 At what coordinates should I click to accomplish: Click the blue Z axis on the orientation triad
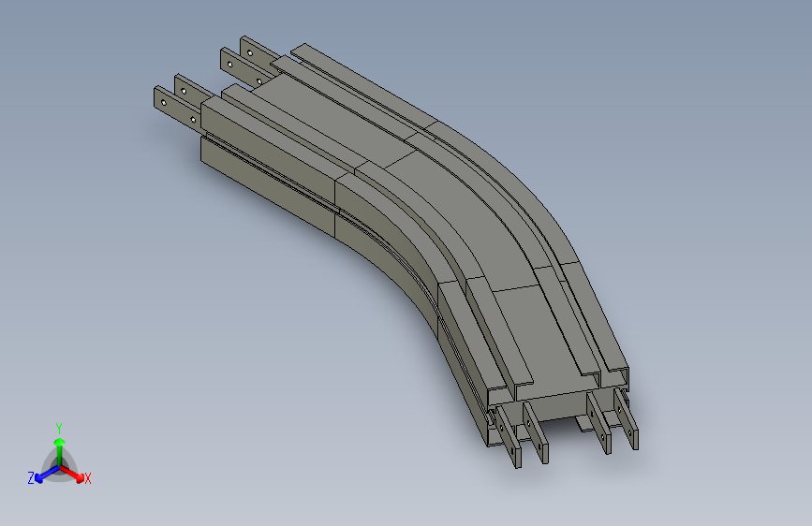(x=48, y=474)
